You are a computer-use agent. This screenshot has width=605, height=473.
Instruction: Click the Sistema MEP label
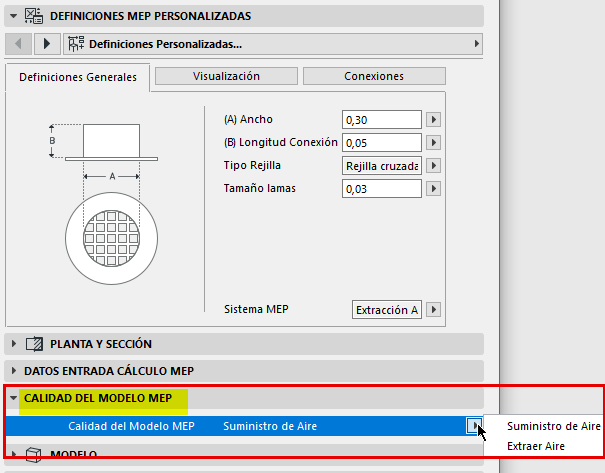[256, 309]
